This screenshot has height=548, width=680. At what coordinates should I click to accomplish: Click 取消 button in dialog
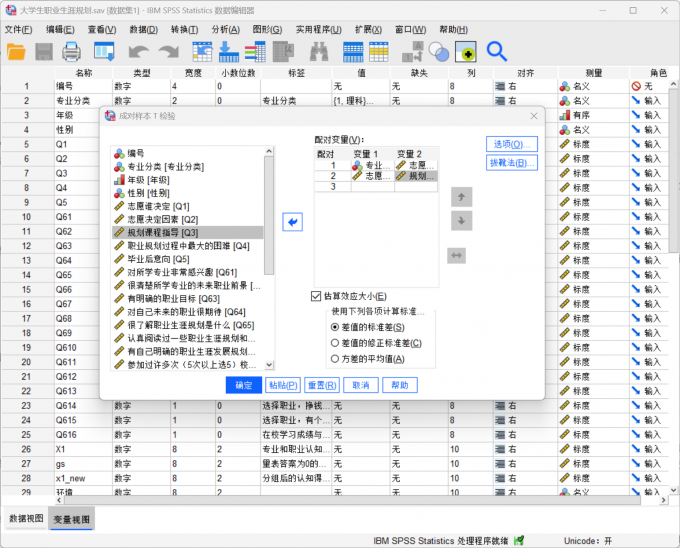pos(361,385)
